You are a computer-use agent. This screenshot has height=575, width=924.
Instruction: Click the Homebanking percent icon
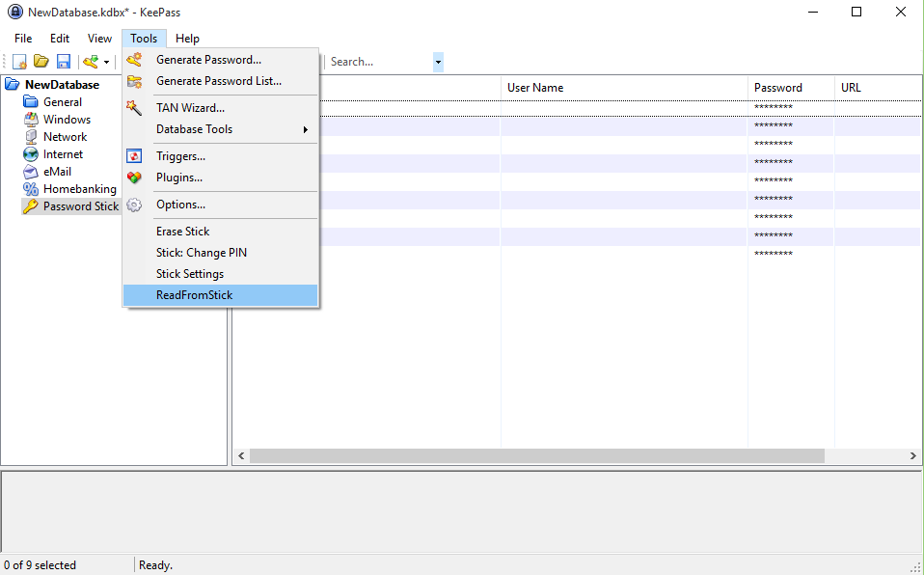[31, 189]
